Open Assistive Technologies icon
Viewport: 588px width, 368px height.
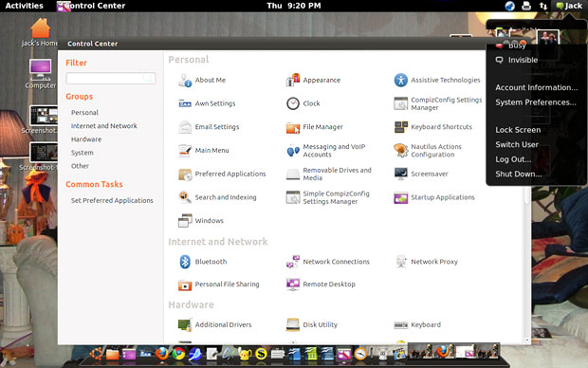(x=401, y=80)
